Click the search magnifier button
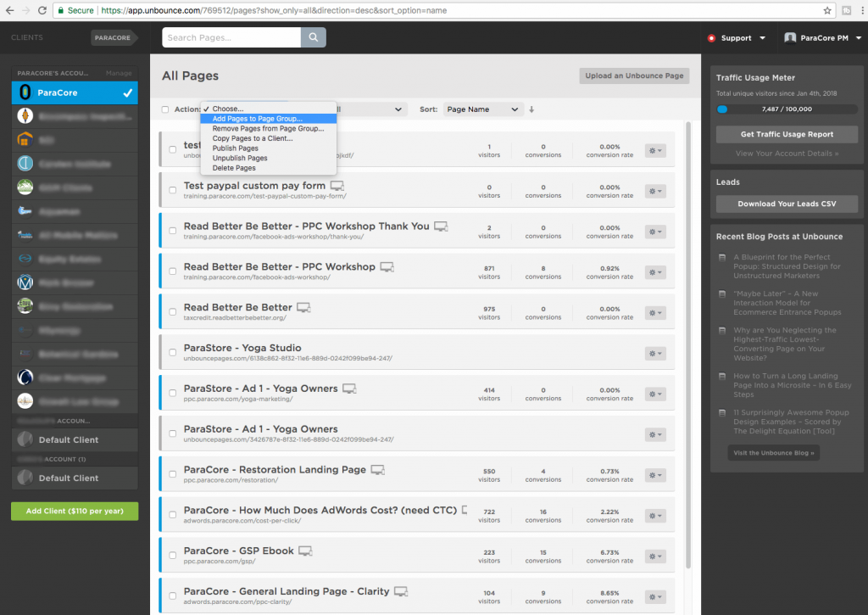Image resolution: width=868 pixels, height=615 pixels. coord(314,37)
